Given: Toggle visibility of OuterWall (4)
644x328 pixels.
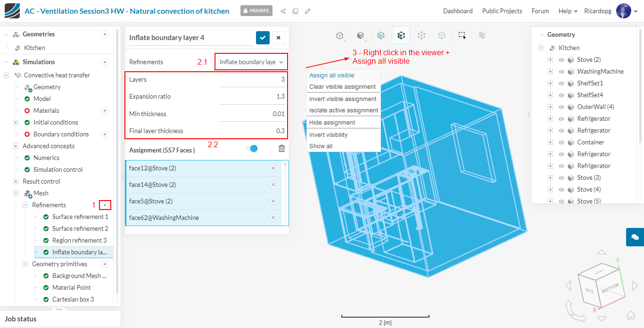Looking at the screenshot, I should pos(561,107).
